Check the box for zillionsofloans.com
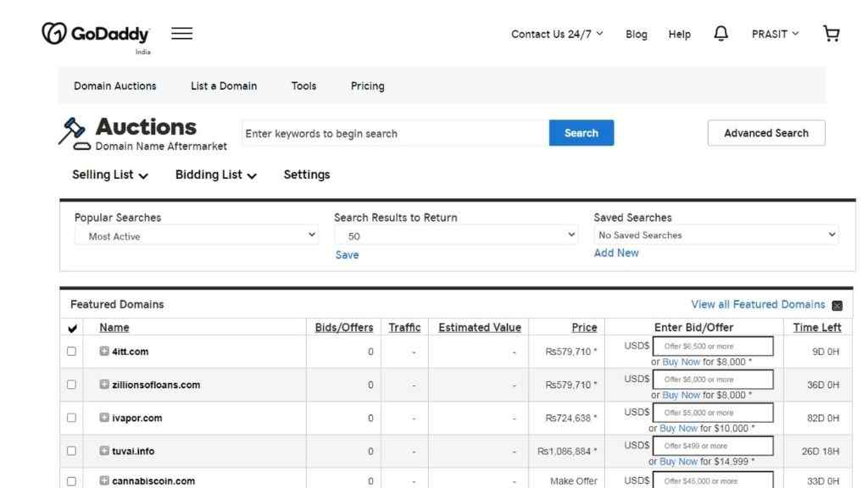This screenshot has width=868, height=488. coord(71,385)
